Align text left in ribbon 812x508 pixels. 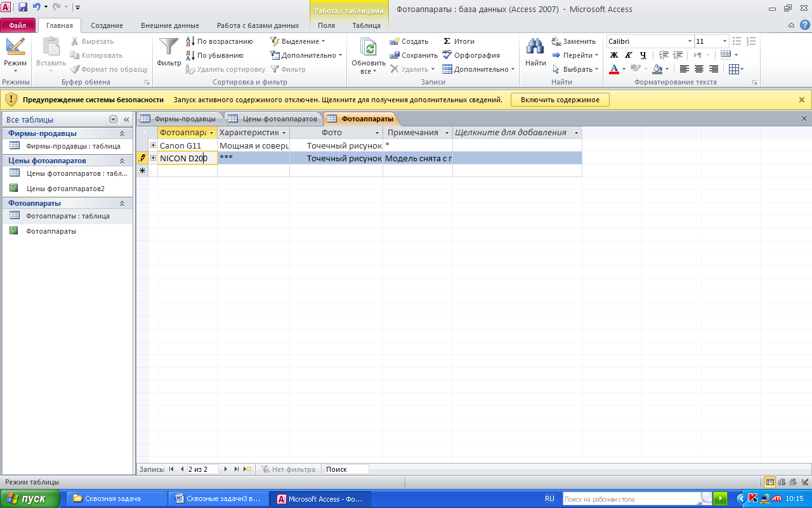click(684, 69)
